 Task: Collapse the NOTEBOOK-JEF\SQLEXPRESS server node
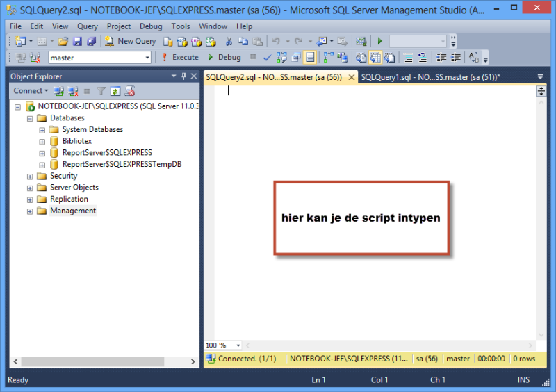tap(18, 107)
